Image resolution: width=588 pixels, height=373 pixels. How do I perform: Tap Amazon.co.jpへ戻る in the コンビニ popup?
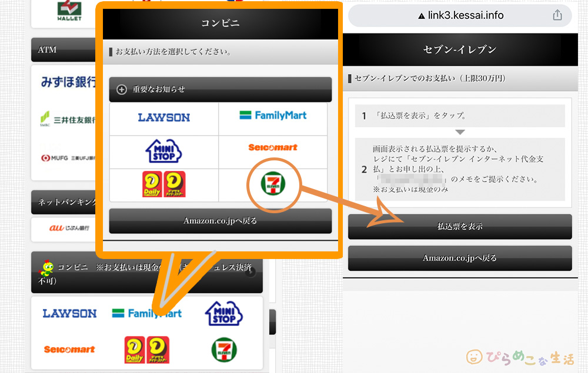(x=220, y=221)
